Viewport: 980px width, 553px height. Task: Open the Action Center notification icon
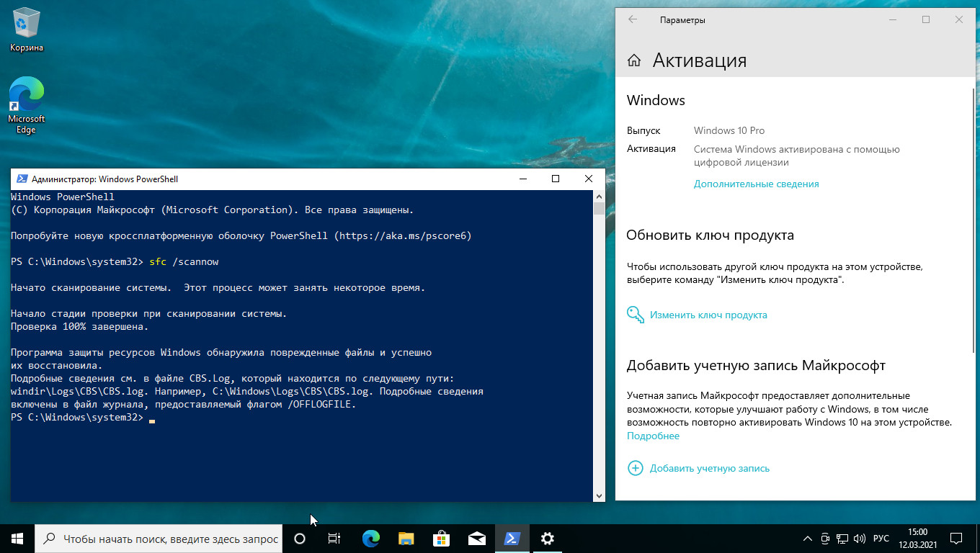[x=956, y=539]
